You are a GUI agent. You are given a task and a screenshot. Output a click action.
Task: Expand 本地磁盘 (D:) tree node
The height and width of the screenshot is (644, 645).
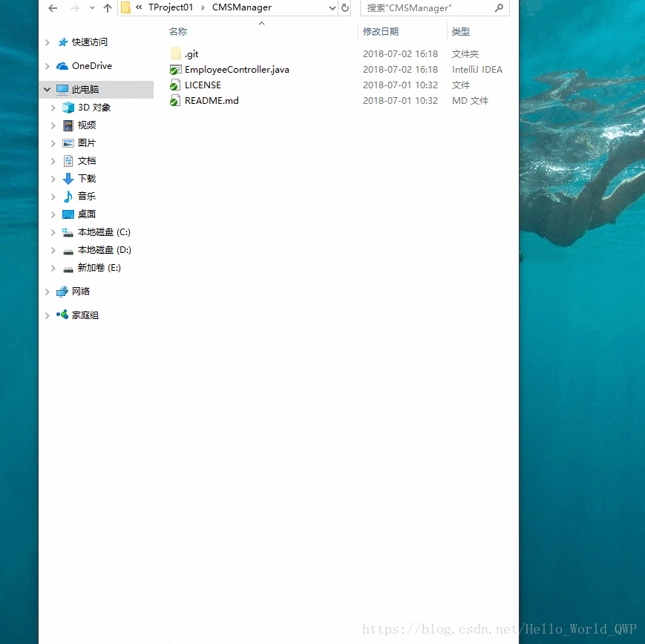[53, 250]
